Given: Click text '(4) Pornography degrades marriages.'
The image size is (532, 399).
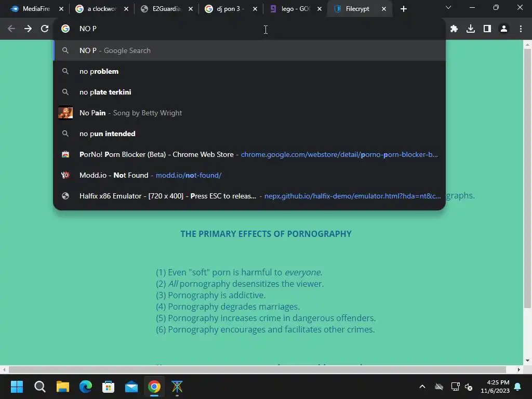Looking at the screenshot, I should [x=228, y=307].
